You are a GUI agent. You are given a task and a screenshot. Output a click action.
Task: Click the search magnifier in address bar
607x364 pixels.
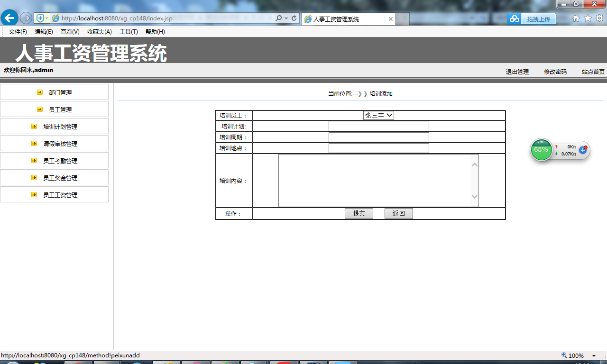click(x=279, y=18)
